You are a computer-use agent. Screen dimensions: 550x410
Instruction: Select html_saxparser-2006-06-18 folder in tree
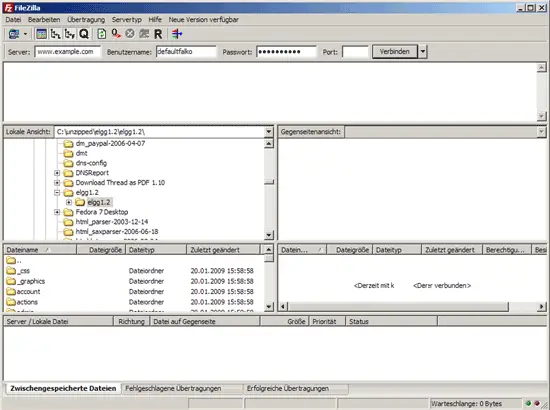tap(117, 232)
